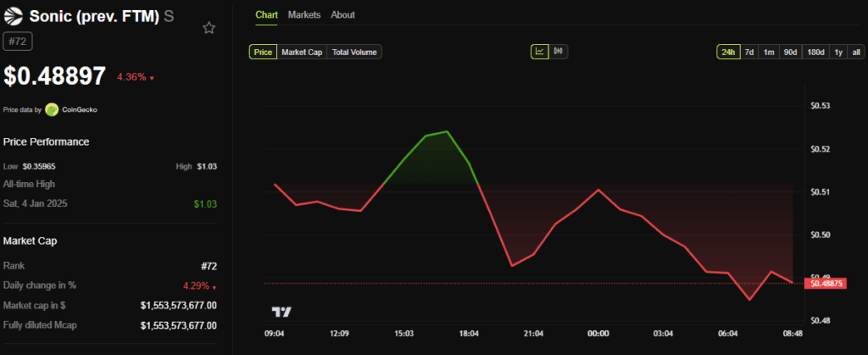Click the 21:04 time axis label
The image size is (868, 355).
[534, 334]
